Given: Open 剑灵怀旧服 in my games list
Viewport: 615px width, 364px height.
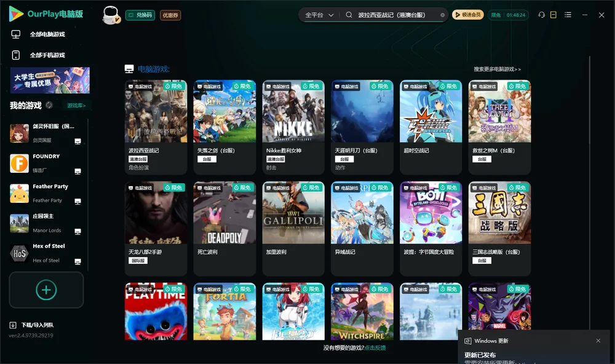Looking at the screenshot, I should 46,133.
